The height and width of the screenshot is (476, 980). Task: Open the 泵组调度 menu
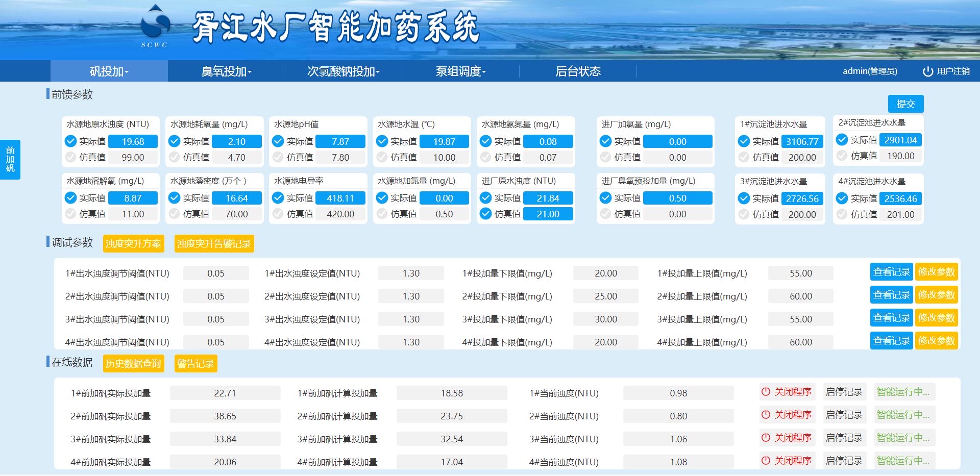460,71
